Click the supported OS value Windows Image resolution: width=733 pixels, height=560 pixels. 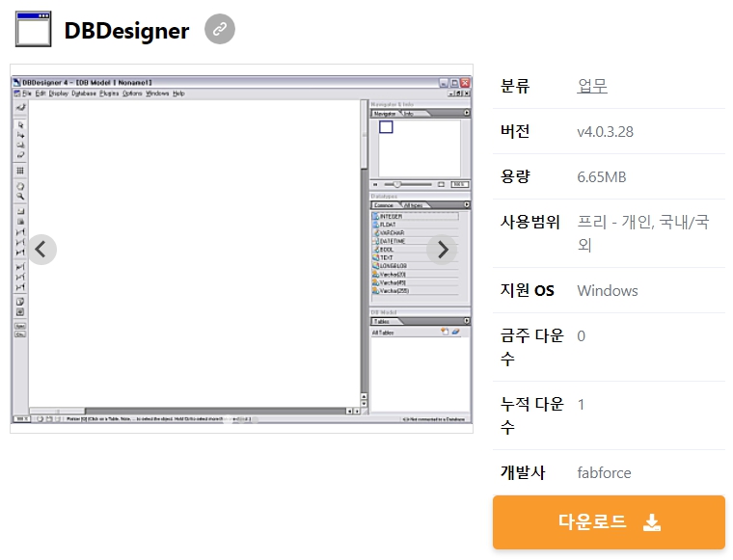[x=608, y=290]
